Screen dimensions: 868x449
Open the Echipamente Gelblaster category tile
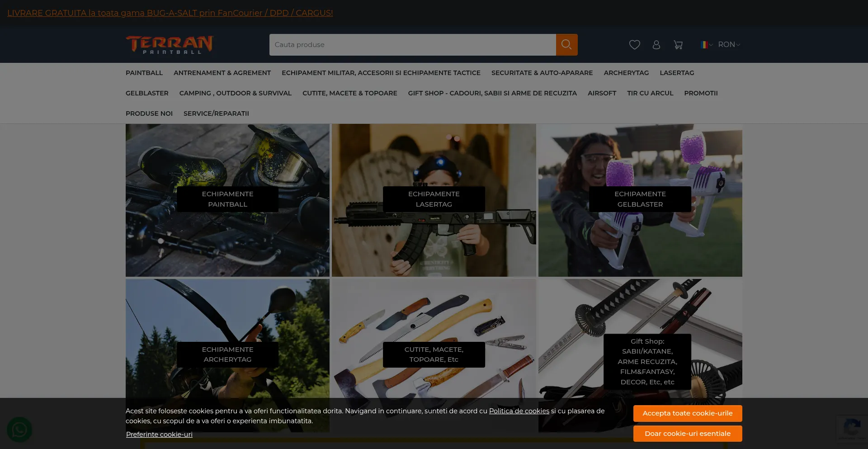[x=640, y=199]
